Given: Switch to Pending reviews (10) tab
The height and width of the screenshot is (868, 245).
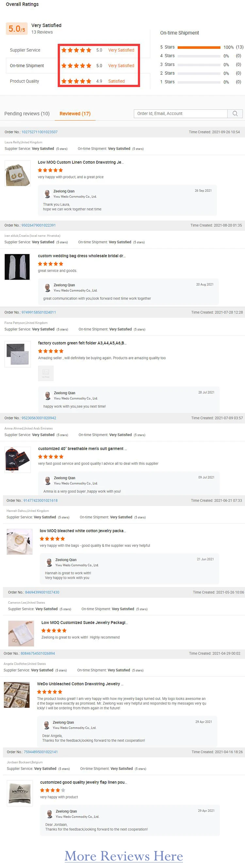Looking at the screenshot, I should click(27, 114).
